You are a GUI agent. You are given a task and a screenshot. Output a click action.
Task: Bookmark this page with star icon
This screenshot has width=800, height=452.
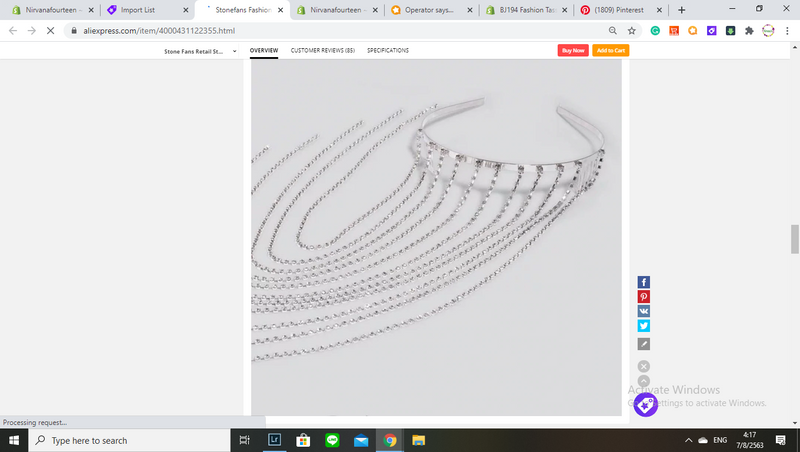632,31
